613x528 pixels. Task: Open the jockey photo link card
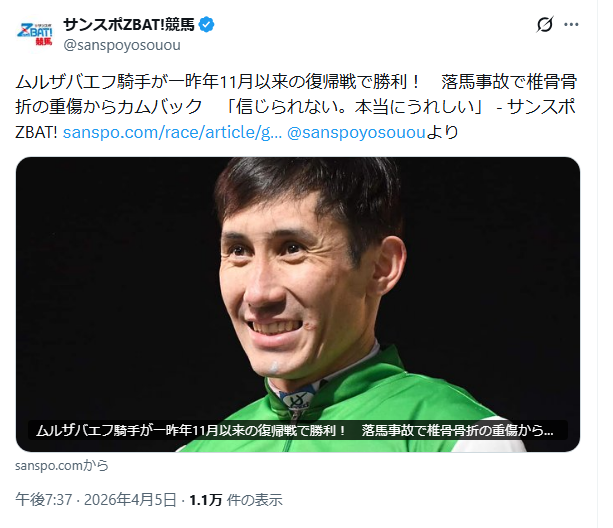tap(298, 304)
